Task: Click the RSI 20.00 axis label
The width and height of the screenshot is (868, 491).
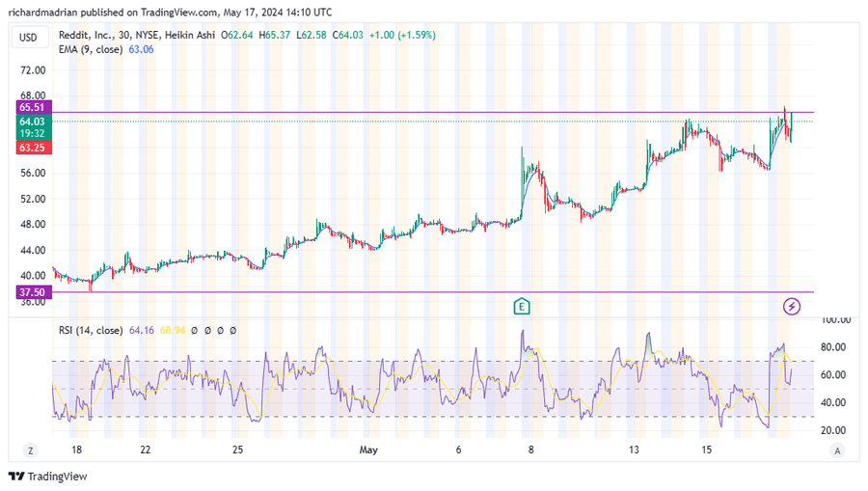Action: (832, 430)
